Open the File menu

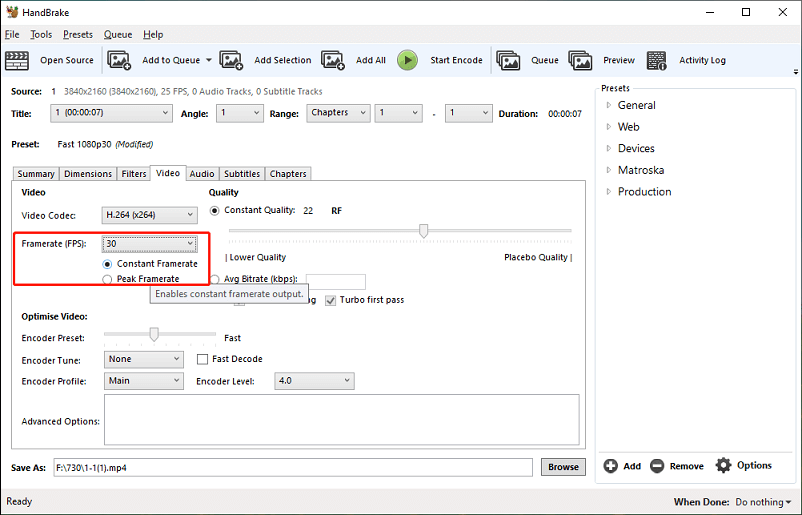click(12, 35)
